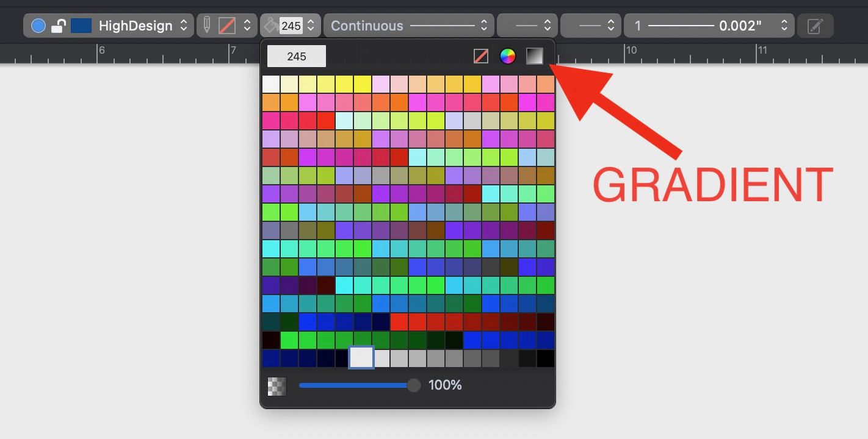Click the toolbar fill color field showing 245

pos(291,26)
